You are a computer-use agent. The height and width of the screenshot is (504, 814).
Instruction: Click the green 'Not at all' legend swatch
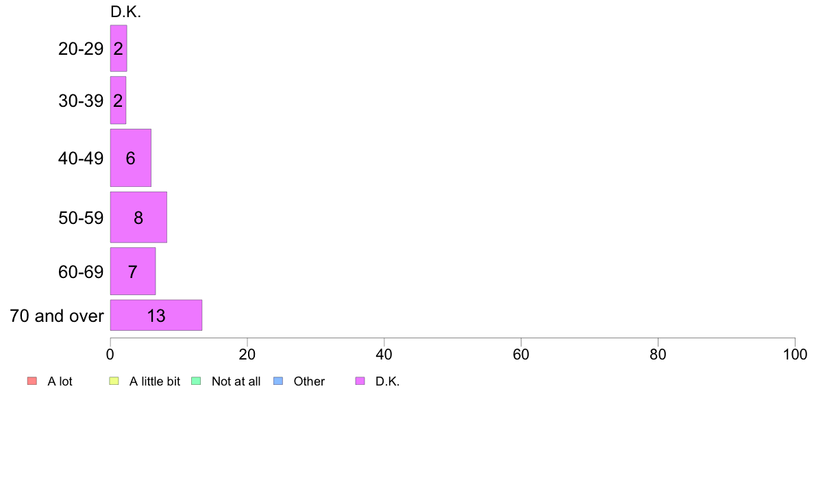(x=196, y=381)
